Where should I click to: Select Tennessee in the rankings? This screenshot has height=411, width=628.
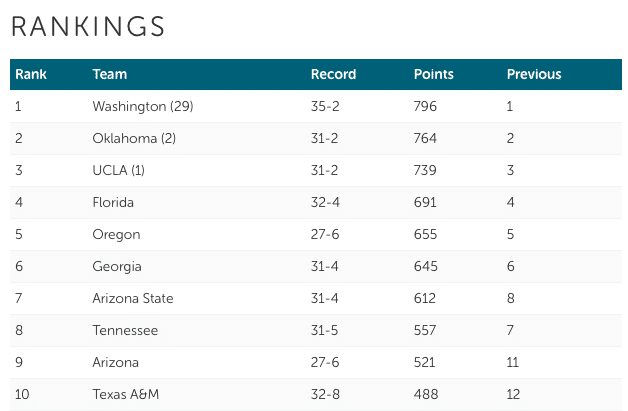125,330
